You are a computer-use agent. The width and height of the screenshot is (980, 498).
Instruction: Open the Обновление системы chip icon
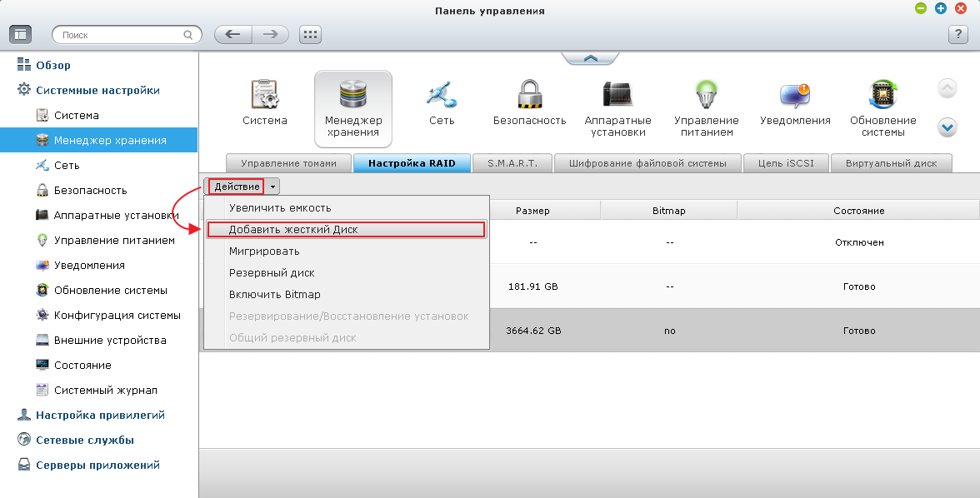883,109
